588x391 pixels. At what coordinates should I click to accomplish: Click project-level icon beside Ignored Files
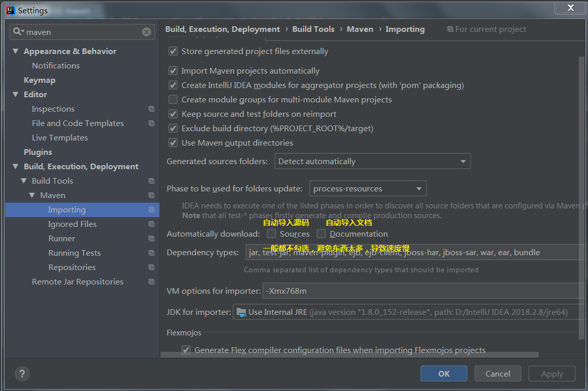151,224
